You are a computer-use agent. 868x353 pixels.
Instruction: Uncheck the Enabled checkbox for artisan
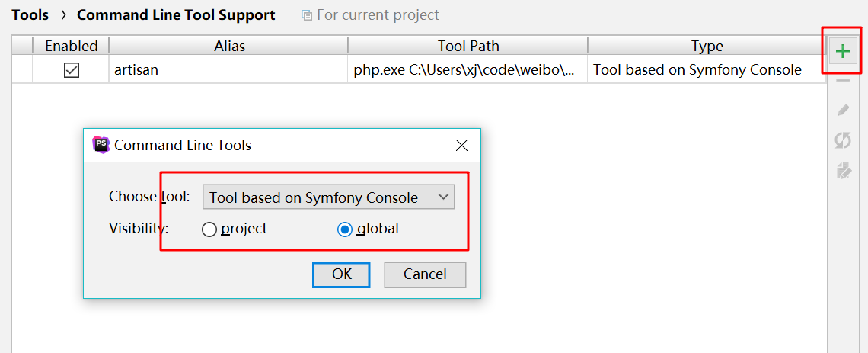coord(72,70)
